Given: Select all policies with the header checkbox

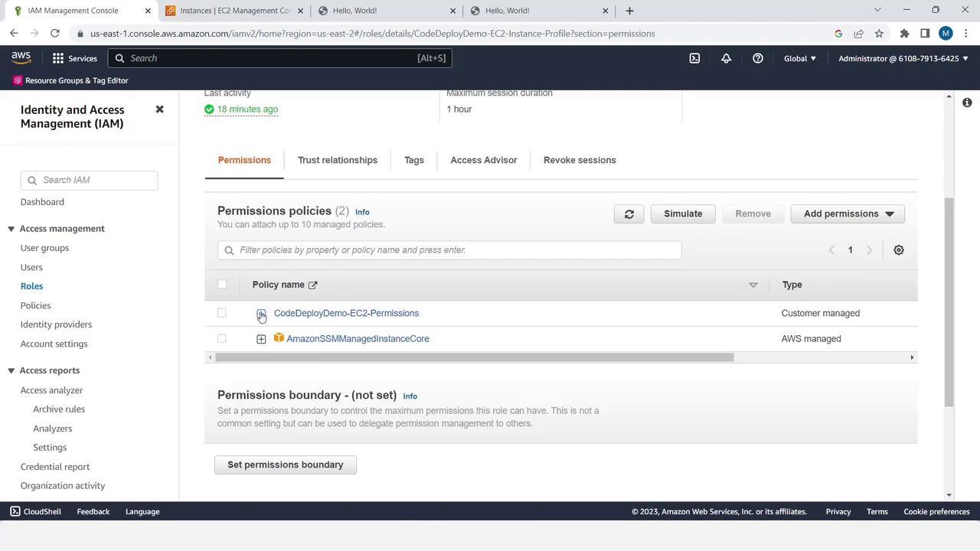Looking at the screenshot, I should (222, 285).
